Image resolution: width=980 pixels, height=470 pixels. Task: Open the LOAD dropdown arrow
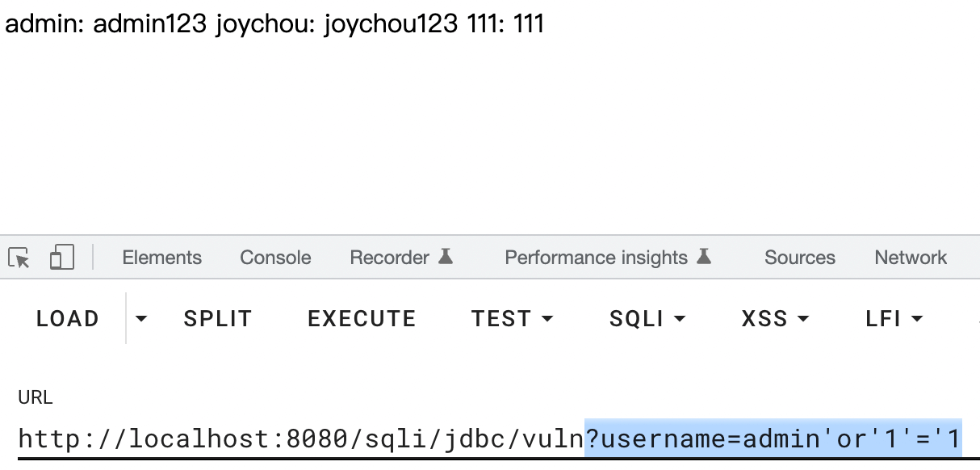tap(140, 319)
